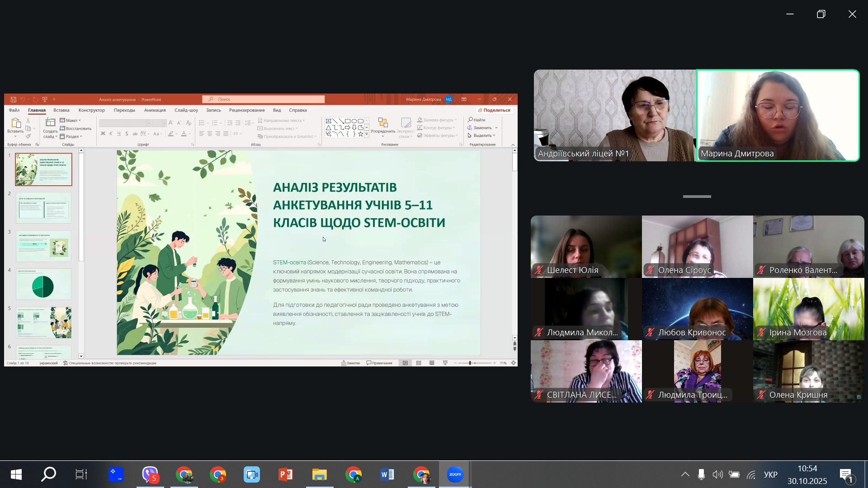Expand the Раздел (Section) dropdown

pyautogui.click(x=72, y=136)
